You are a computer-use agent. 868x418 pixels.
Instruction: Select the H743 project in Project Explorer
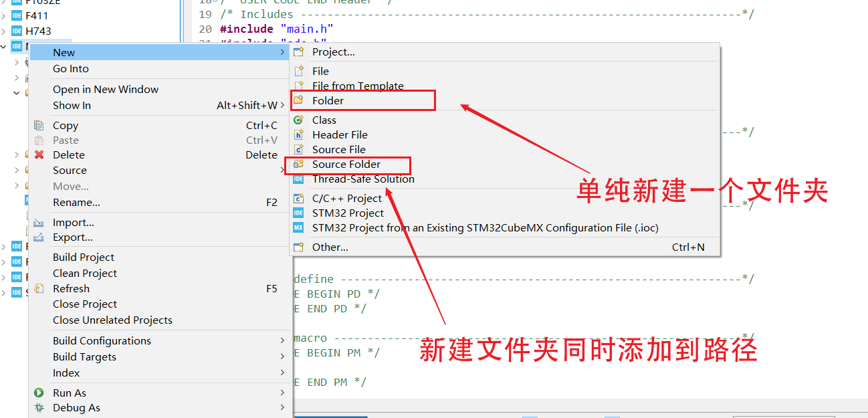[x=39, y=30]
